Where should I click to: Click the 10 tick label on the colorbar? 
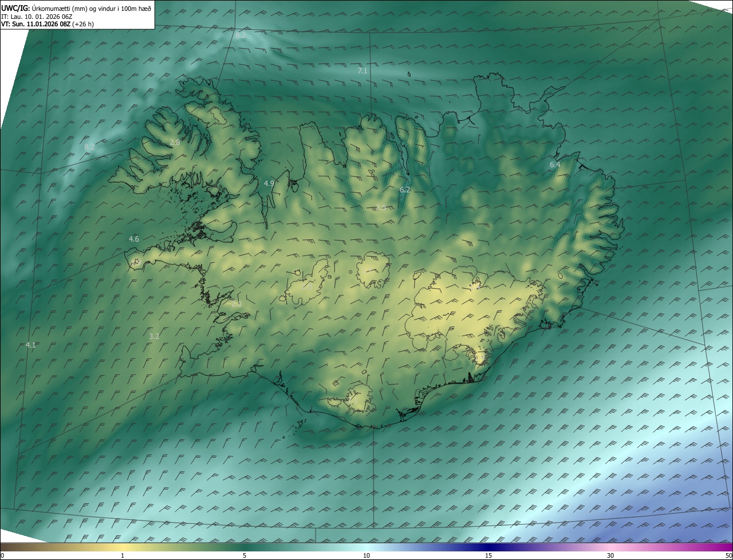[366, 555]
